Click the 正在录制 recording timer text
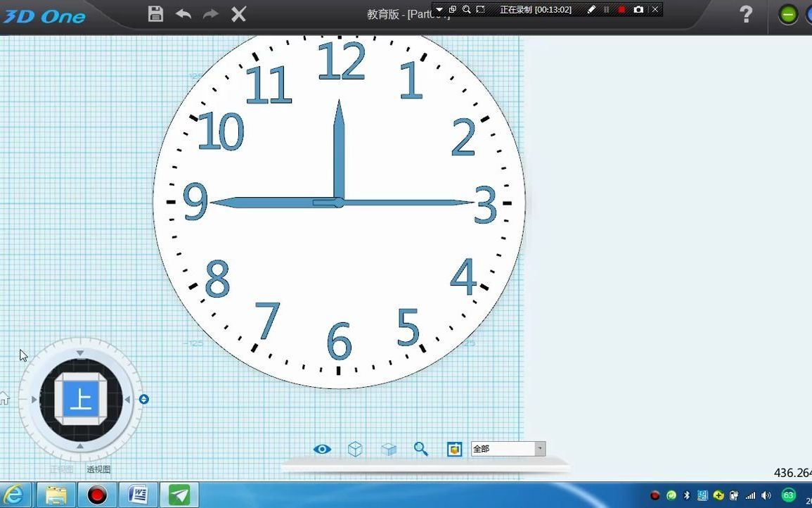Image resolution: width=812 pixels, height=508 pixels. [536, 9]
